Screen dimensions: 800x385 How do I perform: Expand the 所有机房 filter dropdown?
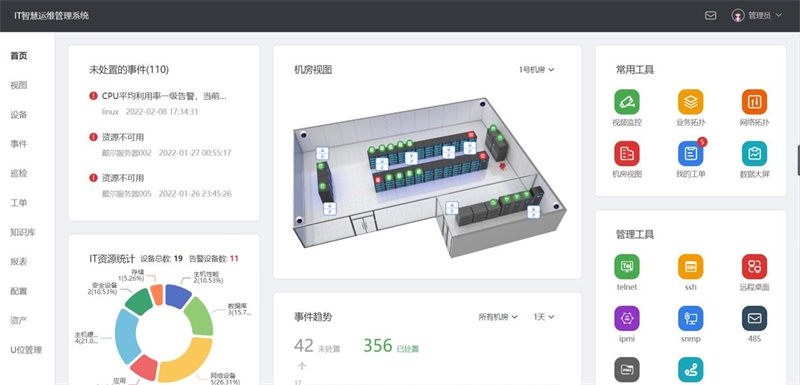[x=497, y=317]
